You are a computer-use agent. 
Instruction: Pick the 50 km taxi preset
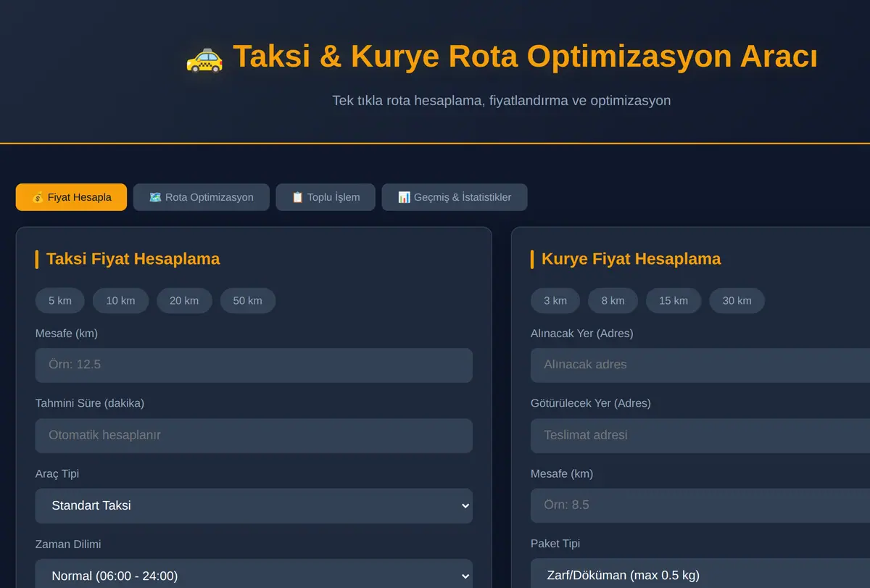click(248, 301)
